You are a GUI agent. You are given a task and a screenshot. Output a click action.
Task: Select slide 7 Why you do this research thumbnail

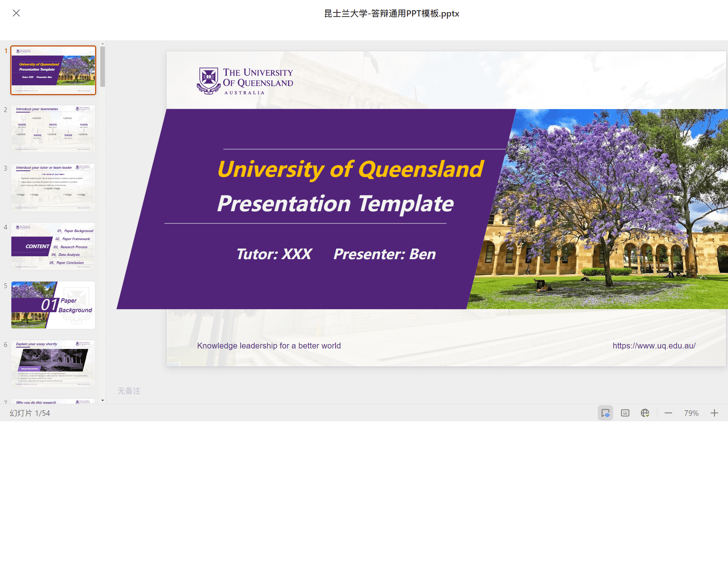tap(53, 401)
